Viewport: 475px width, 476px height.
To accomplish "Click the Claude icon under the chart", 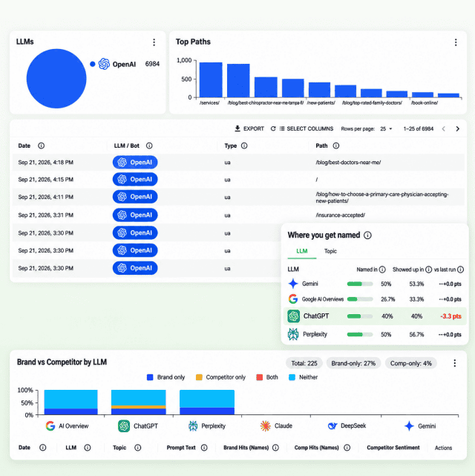I will (266, 426).
